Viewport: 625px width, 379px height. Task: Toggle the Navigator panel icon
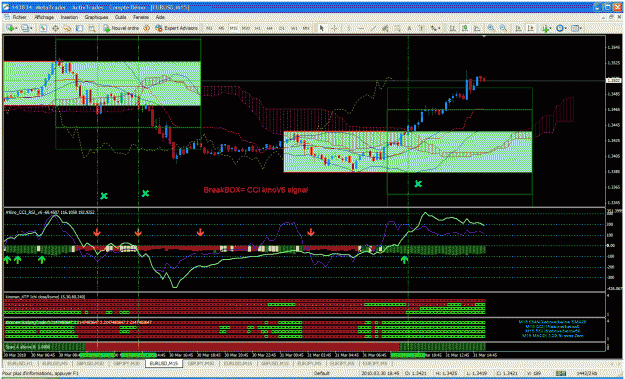pyautogui.click(x=67, y=28)
